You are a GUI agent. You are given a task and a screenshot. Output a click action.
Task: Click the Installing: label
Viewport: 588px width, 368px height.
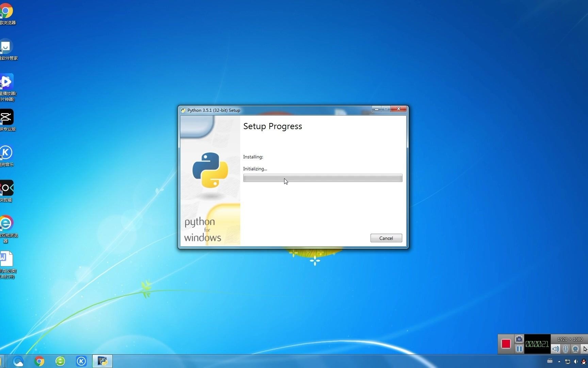coord(253,157)
